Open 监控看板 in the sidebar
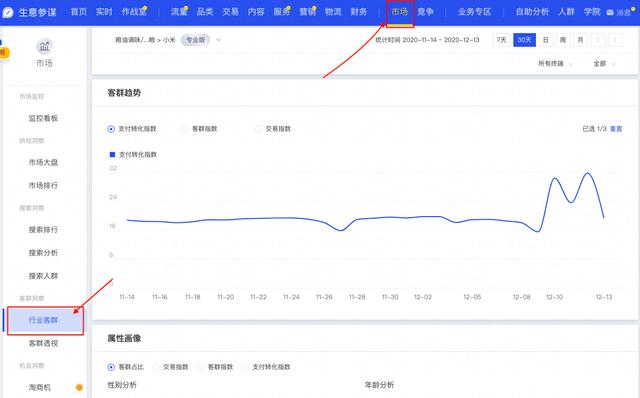Viewport: 640px width, 398px height. pos(43,118)
